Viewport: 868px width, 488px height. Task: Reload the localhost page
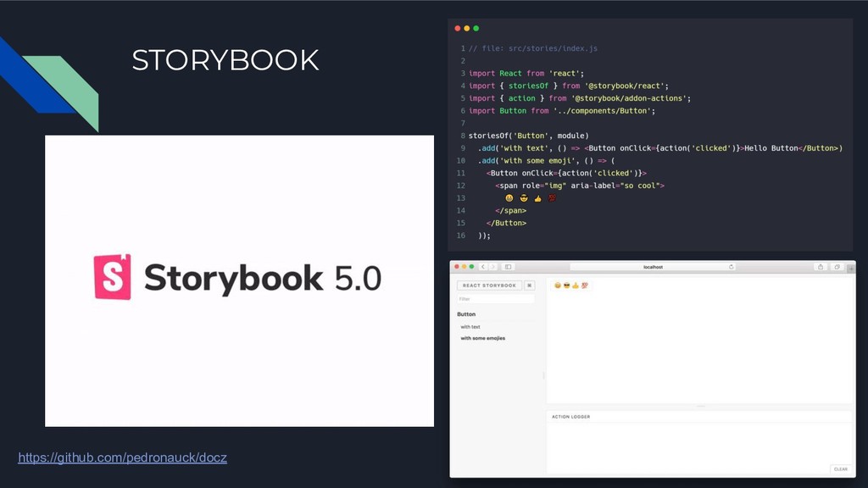[732, 267]
